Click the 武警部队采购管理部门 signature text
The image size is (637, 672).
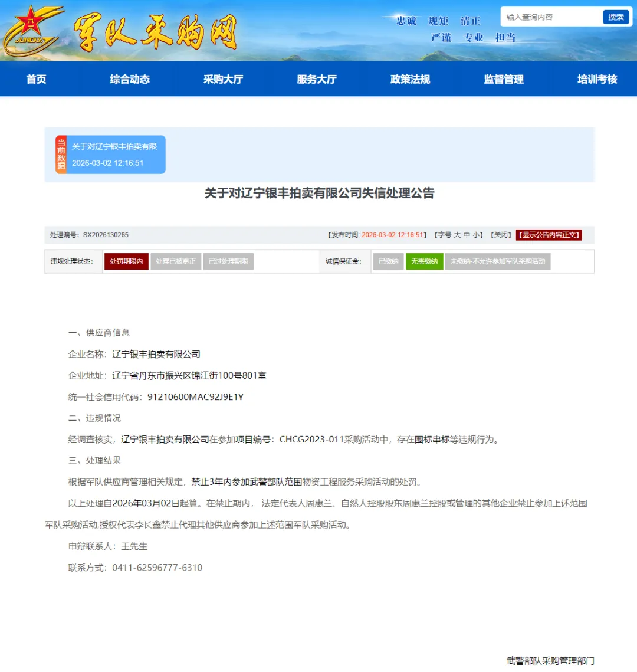pyautogui.click(x=550, y=660)
